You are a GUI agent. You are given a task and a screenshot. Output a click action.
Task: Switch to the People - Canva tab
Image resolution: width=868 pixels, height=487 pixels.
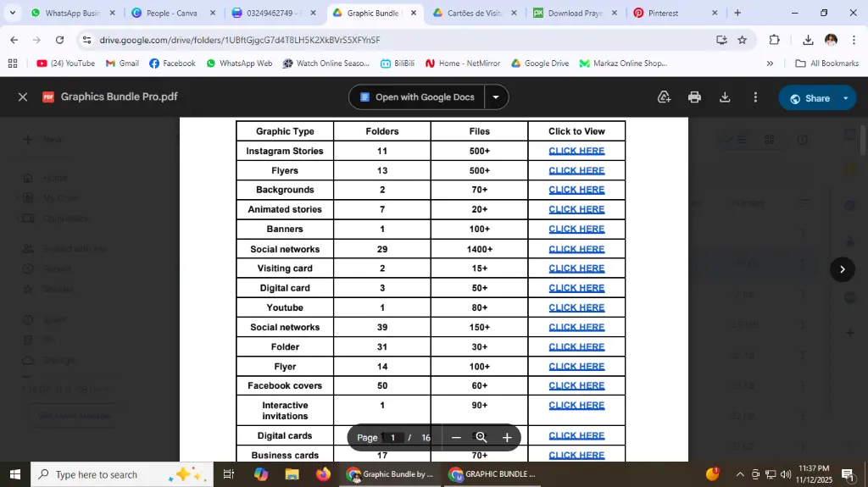(171, 14)
